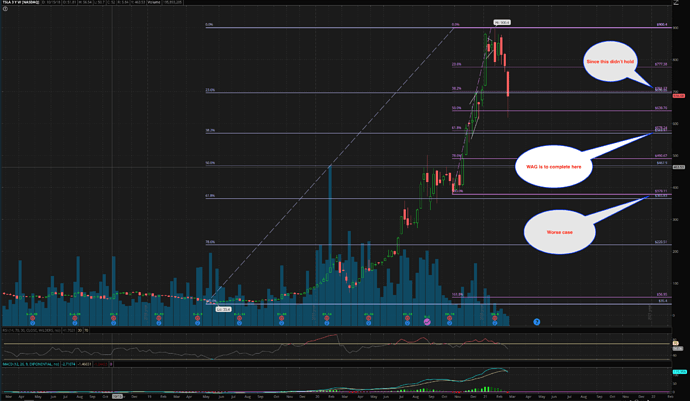
Task: Click the 23.6% label on the smaller Fibonacci retracement
Action: pos(456,65)
